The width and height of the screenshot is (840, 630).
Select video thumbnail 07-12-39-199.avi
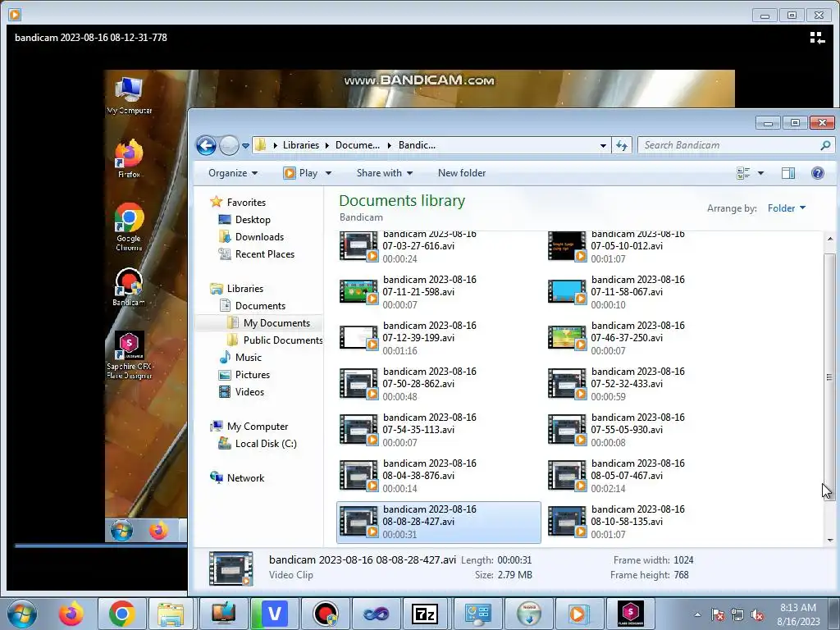pyautogui.click(x=359, y=338)
